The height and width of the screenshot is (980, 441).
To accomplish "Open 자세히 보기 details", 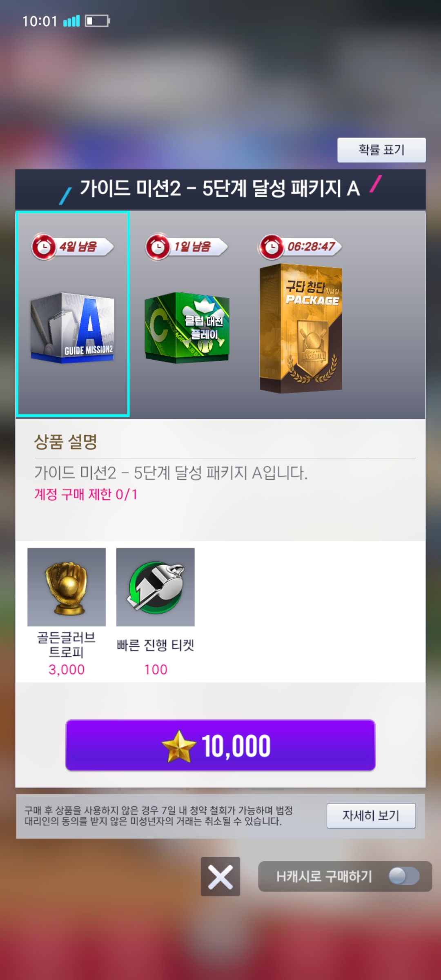I will pos(371,815).
